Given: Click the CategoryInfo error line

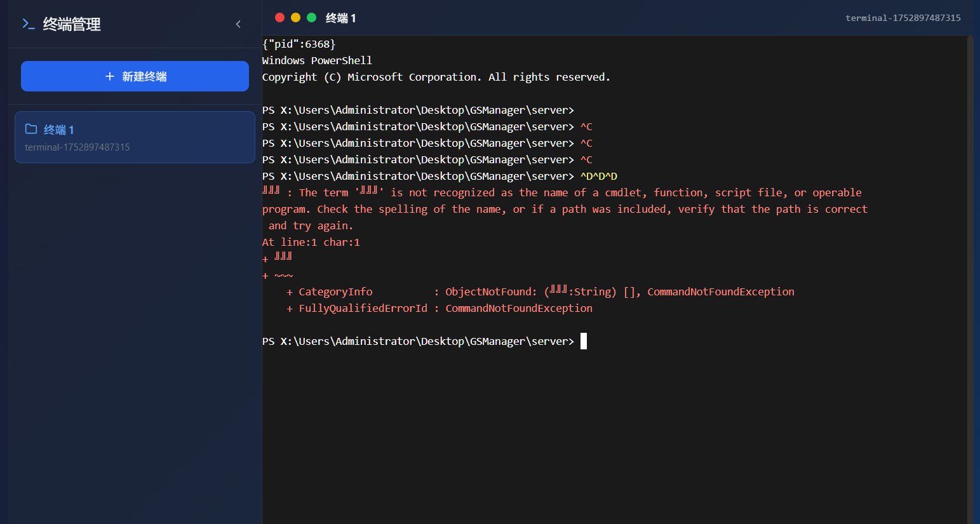Looking at the screenshot, I should point(540,292).
